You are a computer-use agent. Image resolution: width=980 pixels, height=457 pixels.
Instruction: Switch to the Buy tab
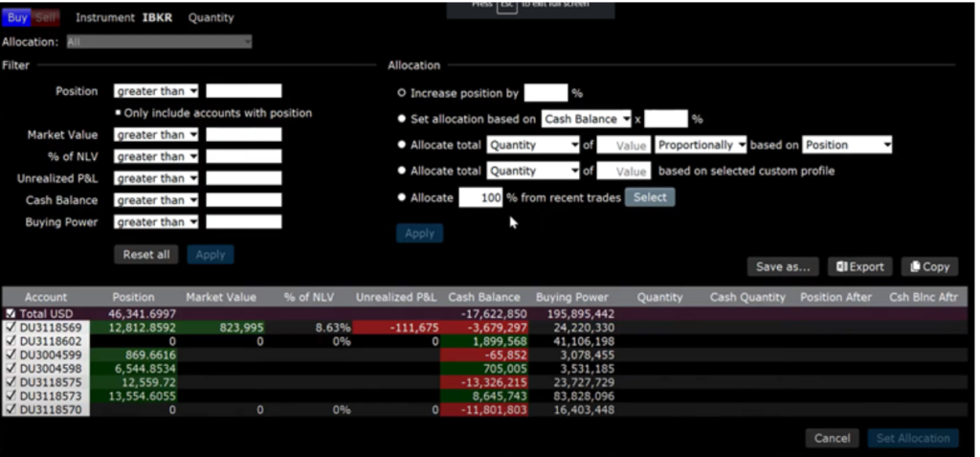pos(17,17)
